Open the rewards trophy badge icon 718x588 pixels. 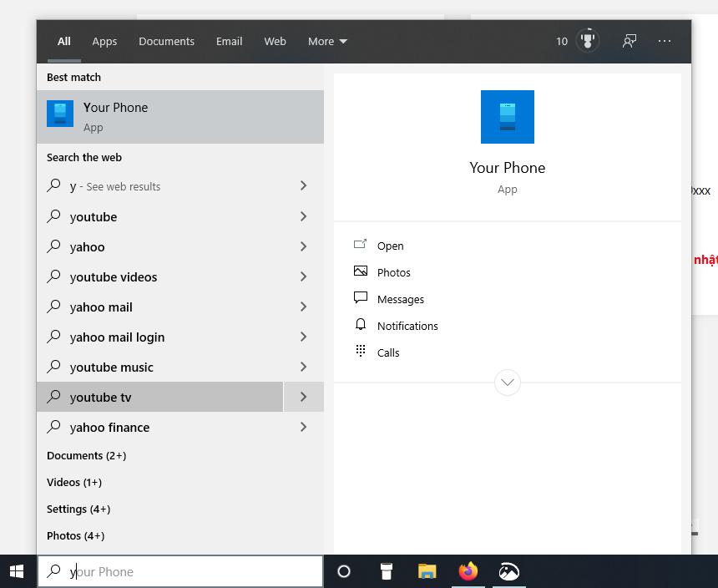588,41
